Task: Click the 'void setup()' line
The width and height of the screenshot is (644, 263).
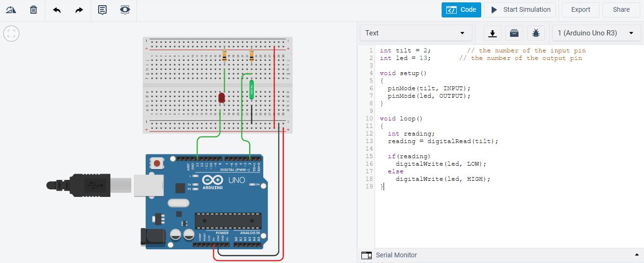Action: pyautogui.click(x=403, y=73)
